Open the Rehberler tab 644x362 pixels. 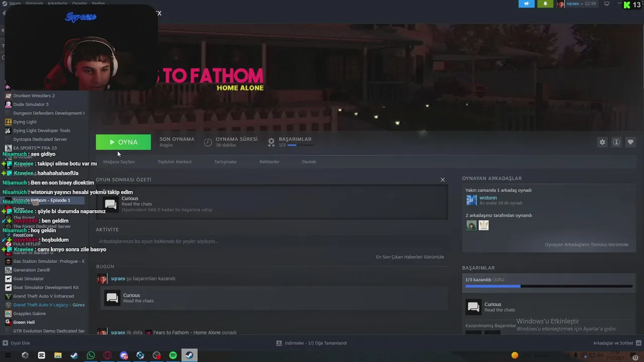coord(269,162)
